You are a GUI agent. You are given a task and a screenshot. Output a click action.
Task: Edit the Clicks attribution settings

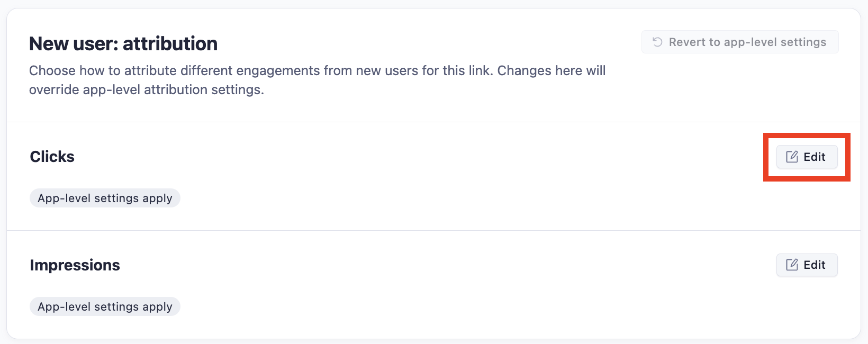(807, 157)
